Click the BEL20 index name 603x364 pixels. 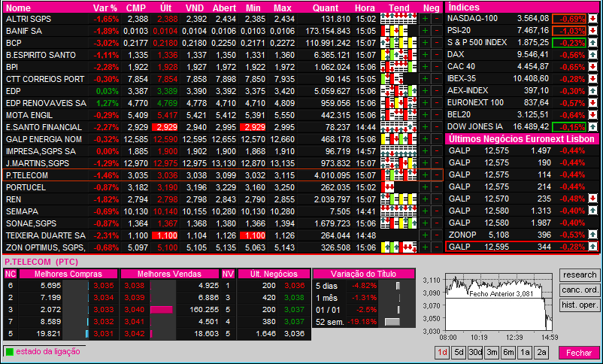pos(459,114)
